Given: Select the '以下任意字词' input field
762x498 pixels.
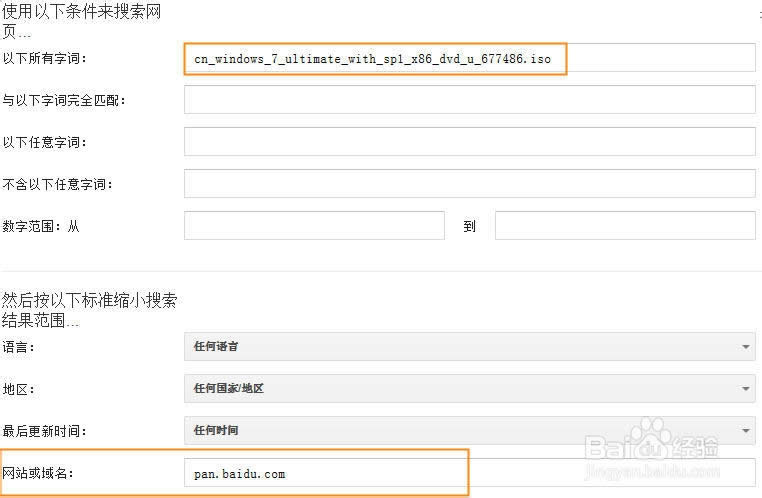Looking at the screenshot, I should pyautogui.click(x=469, y=141).
